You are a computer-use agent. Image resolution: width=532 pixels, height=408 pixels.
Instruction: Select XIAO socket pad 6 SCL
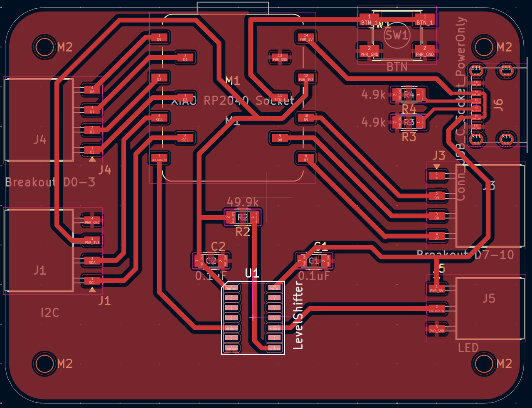[x=185, y=138]
